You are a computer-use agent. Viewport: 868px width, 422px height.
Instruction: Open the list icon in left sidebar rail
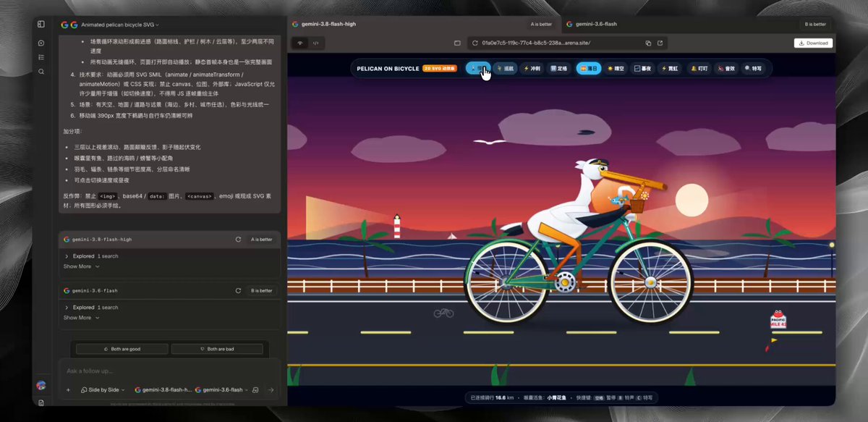click(x=41, y=57)
